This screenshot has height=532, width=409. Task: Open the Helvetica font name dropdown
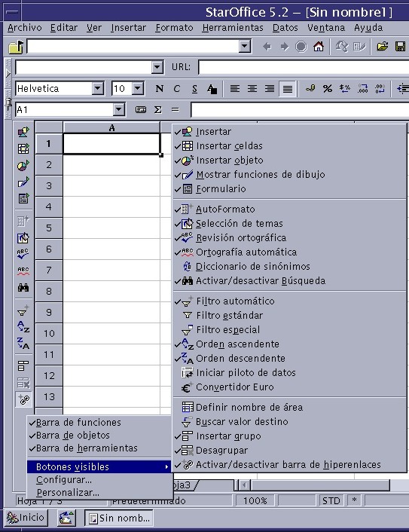(97, 89)
